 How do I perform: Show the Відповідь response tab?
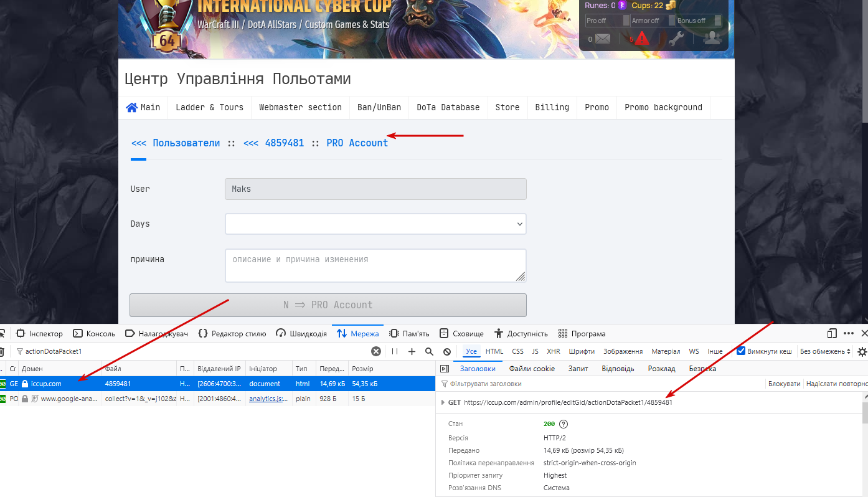(618, 369)
